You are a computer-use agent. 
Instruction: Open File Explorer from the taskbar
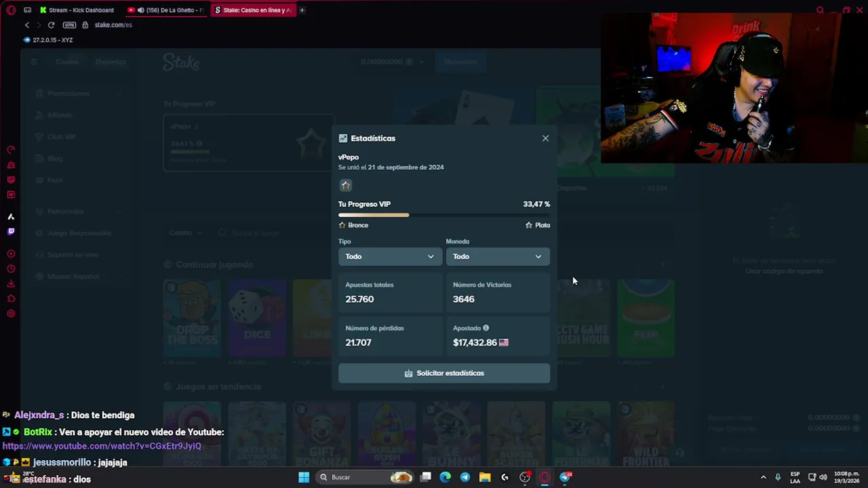point(485,477)
